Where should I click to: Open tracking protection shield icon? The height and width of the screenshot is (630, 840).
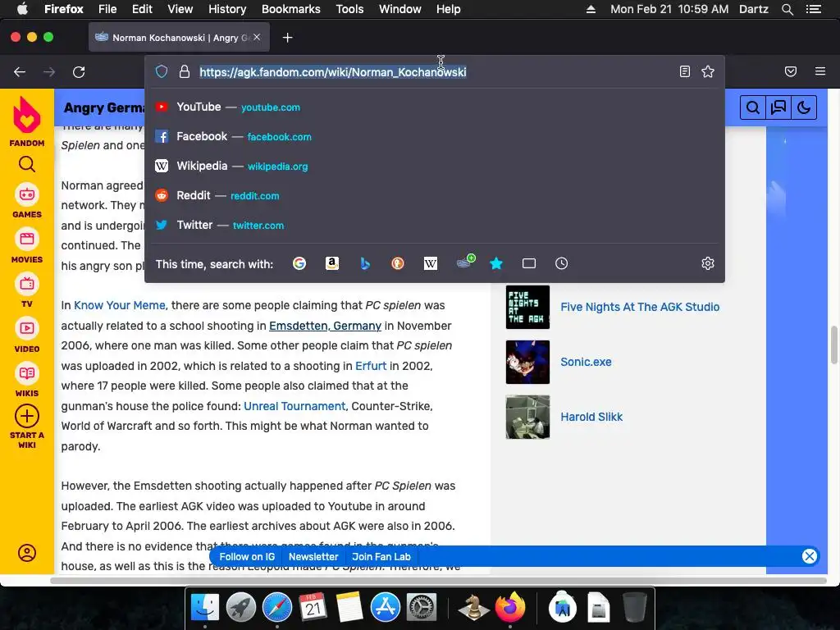tap(162, 71)
